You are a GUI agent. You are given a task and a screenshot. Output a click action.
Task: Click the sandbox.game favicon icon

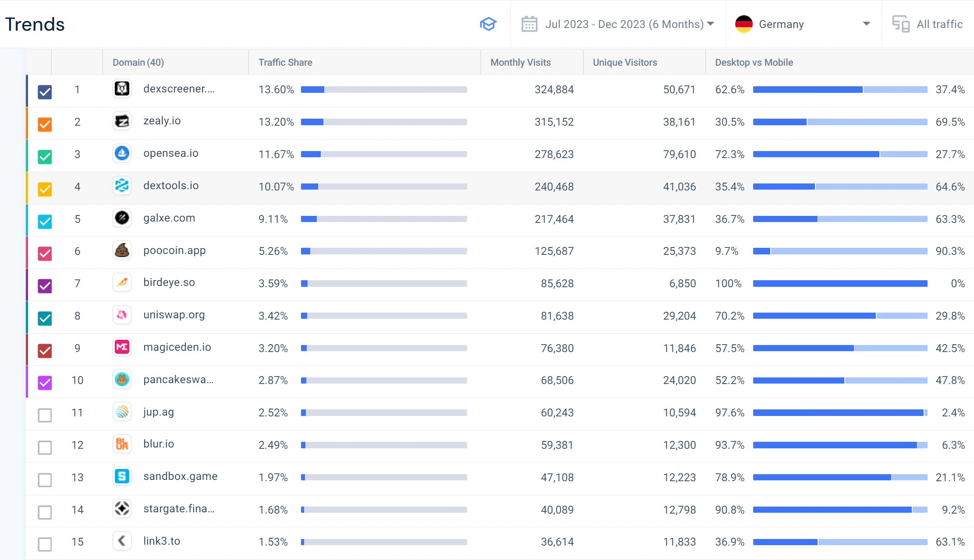pyautogui.click(x=122, y=476)
